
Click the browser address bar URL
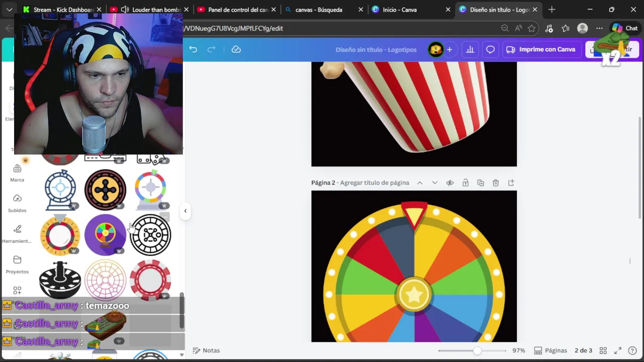coord(233,28)
